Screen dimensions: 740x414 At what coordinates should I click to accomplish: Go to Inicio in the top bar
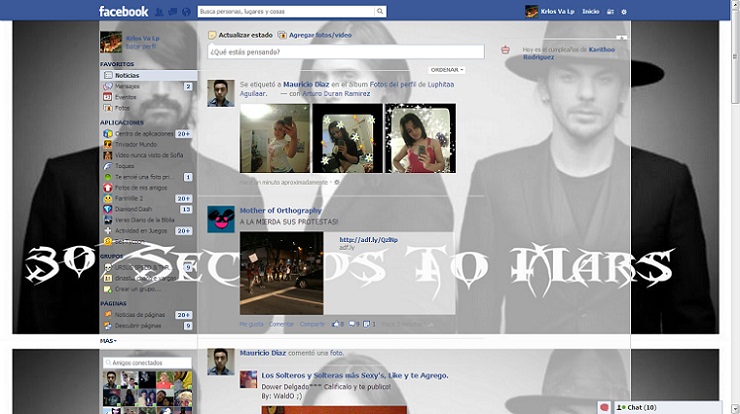[590, 12]
